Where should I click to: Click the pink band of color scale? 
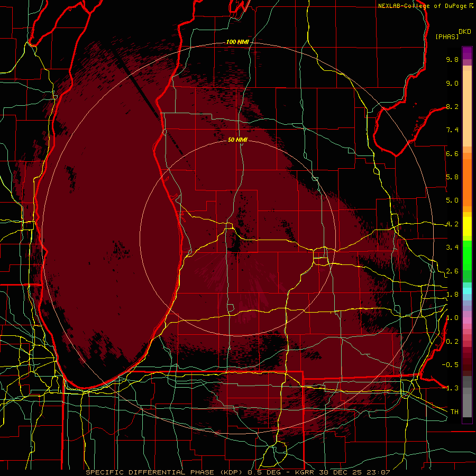(467, 321)
